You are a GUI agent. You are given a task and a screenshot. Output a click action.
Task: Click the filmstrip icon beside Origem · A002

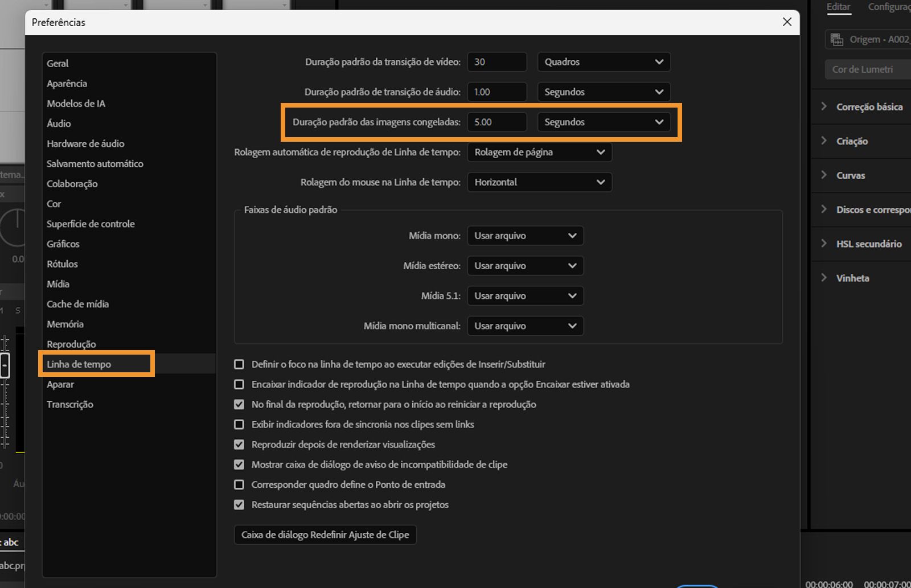tap(837, 39)
